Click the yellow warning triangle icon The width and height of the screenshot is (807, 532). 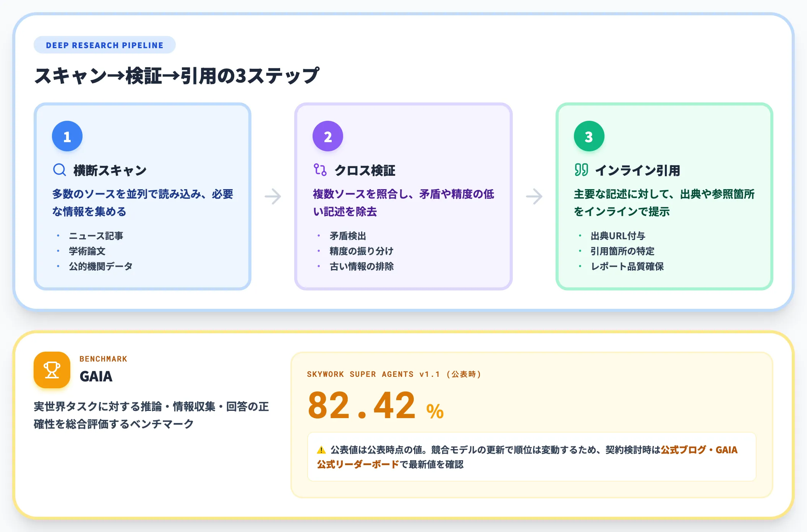321,450
